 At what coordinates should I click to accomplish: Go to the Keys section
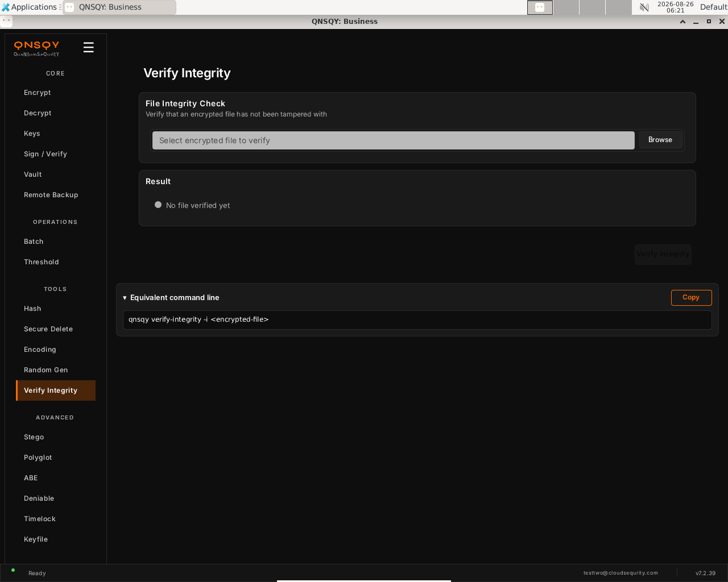(56, 134)
